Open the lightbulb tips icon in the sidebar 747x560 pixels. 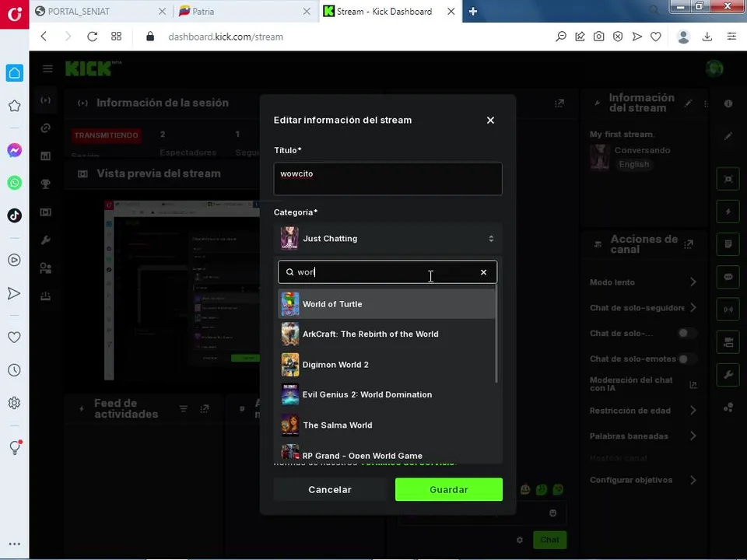click(x=15, y=447)
